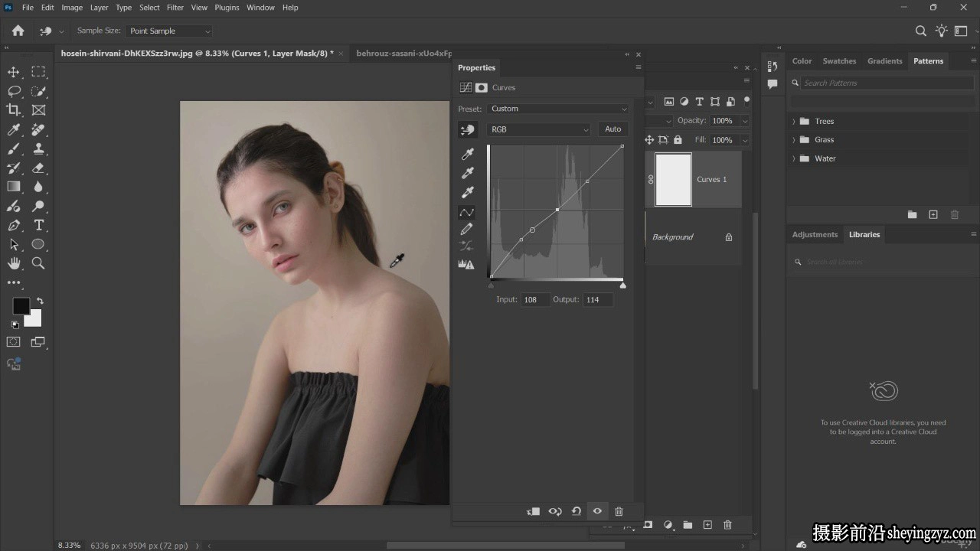Switch to the Adjustments tab

(x=815, y=235)
